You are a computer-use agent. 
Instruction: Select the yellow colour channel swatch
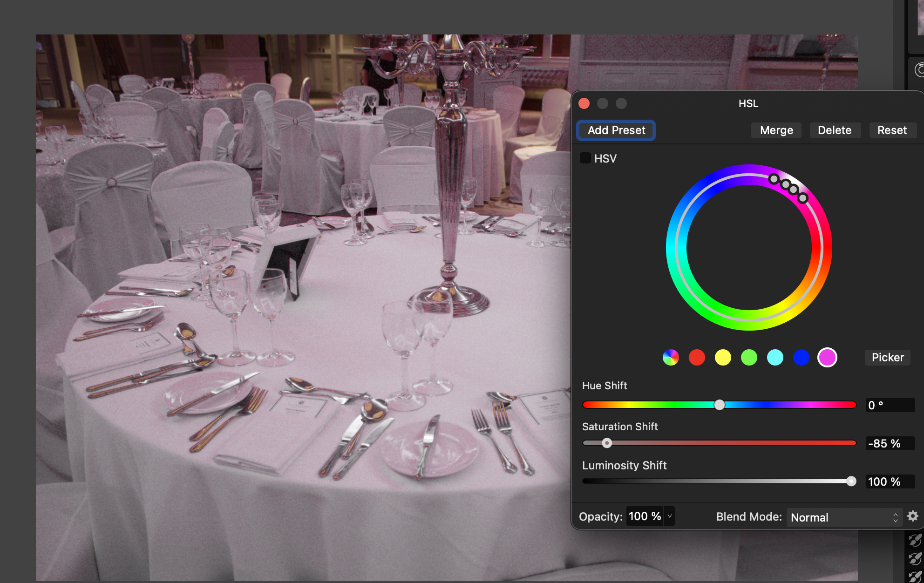[723, 358]
